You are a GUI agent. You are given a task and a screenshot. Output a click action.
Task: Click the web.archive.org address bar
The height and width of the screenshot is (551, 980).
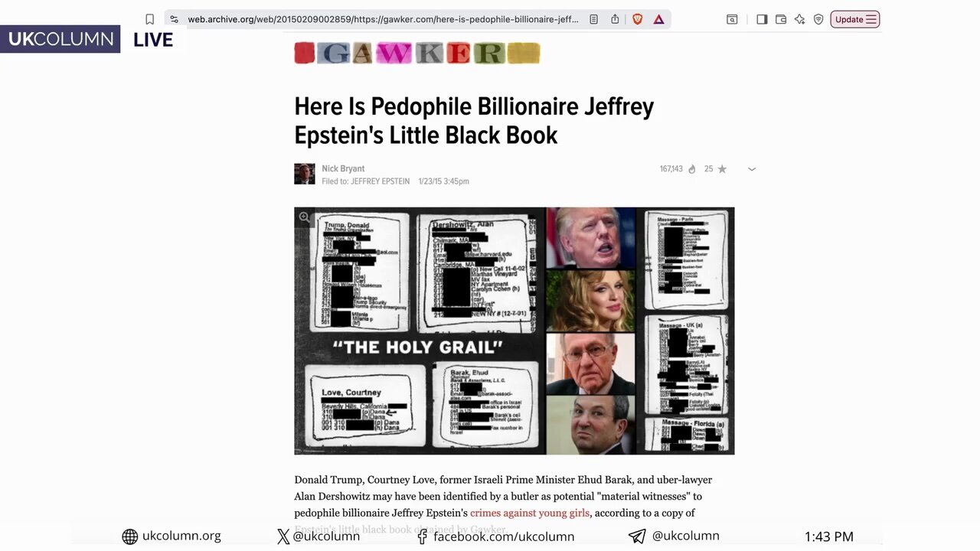383,19
